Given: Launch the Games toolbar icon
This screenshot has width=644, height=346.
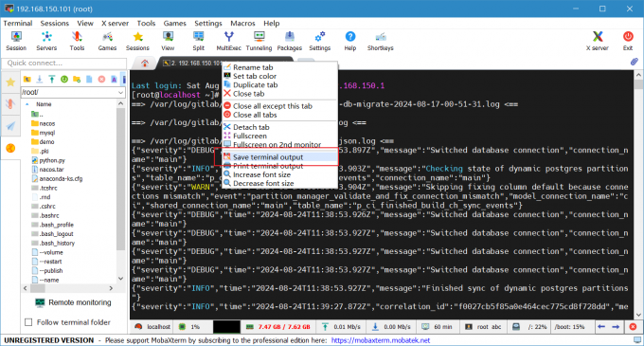Looking at the screenshot, I should (x=107, y=41).
